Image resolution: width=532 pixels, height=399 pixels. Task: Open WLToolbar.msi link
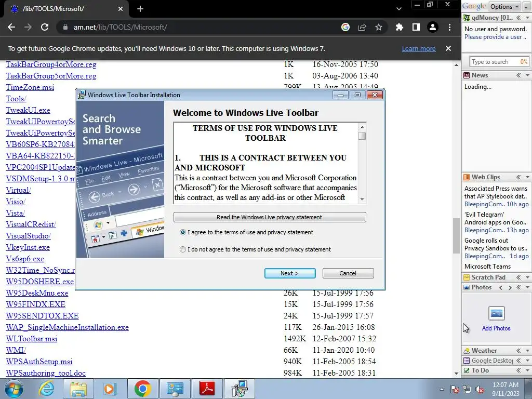pyautogui.click(x=32, y=339)
